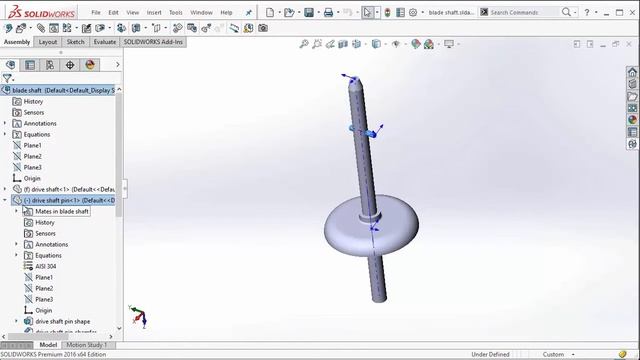Click the Options gear icon

(x=413, y=13)
